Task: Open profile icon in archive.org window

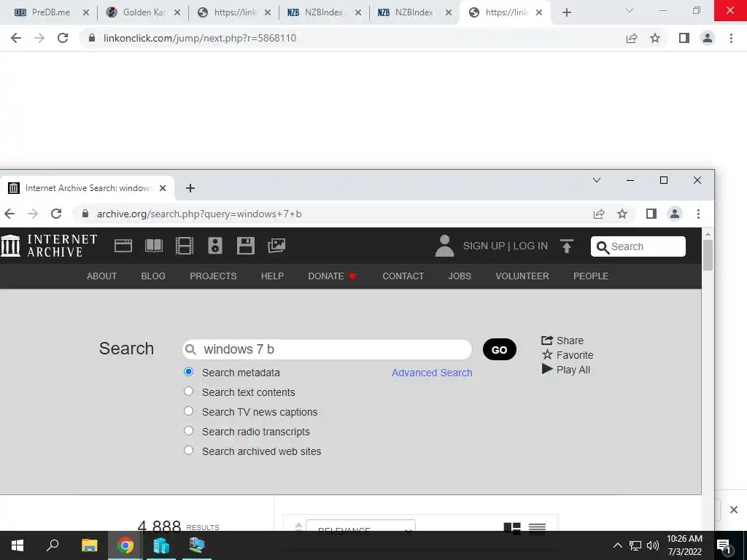Action: point(675,214)
